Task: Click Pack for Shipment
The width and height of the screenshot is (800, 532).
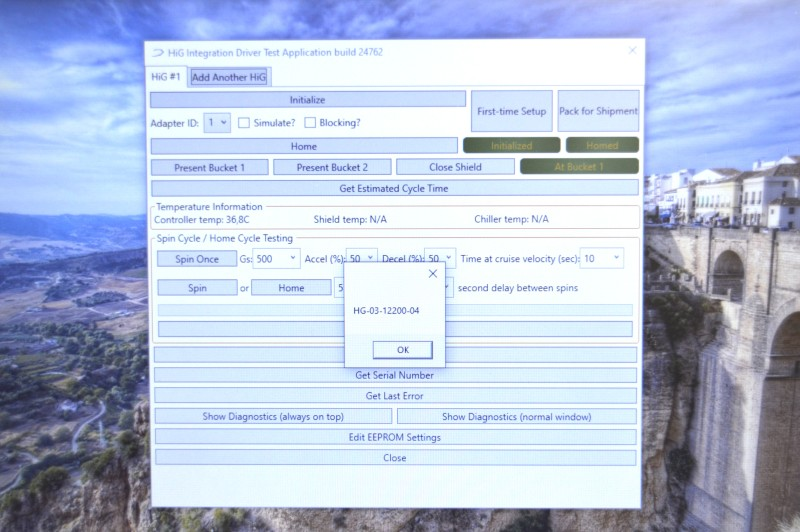Action: coord(598,111)
